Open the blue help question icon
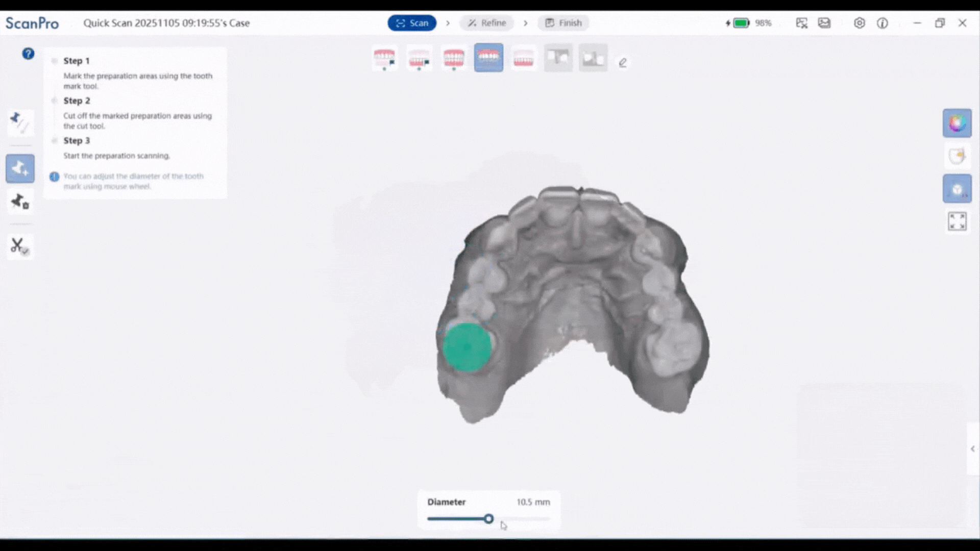 (28, 54)
